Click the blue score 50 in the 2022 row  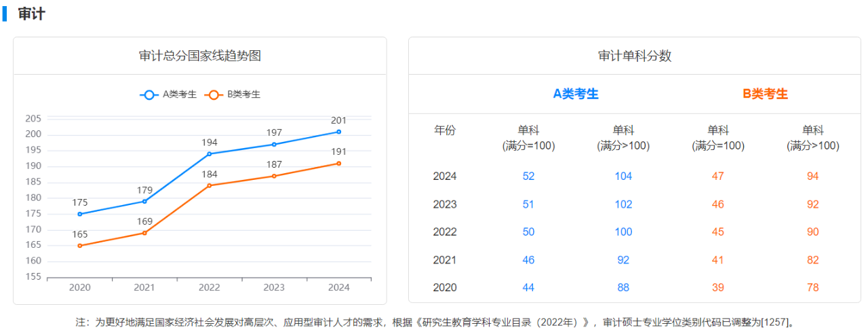pos(528,232)
